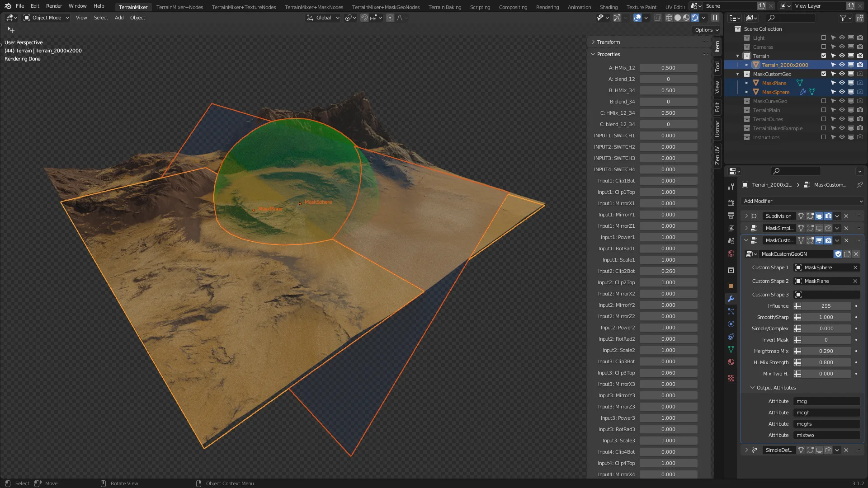Duplicate MaskCustomGeoGN node group icon
This screenshot has height=488, width=868.
(x=847, y=254)
